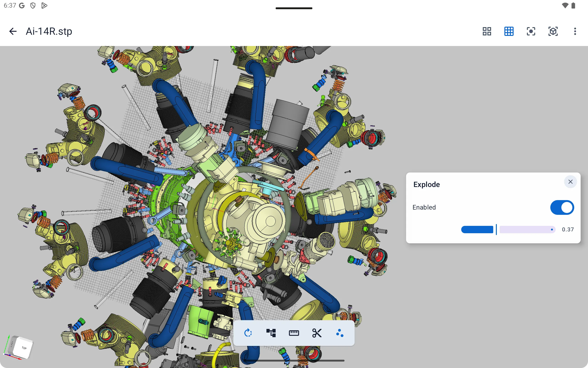The image size is (588, 368).
Task: Tap the 6:37 clock
Action: point(10,6)
